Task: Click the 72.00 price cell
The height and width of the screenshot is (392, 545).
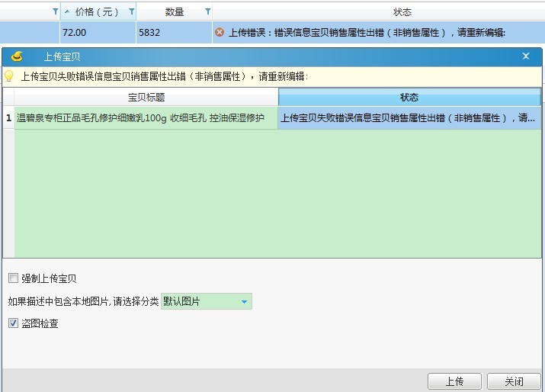Action: pos(98,33)
